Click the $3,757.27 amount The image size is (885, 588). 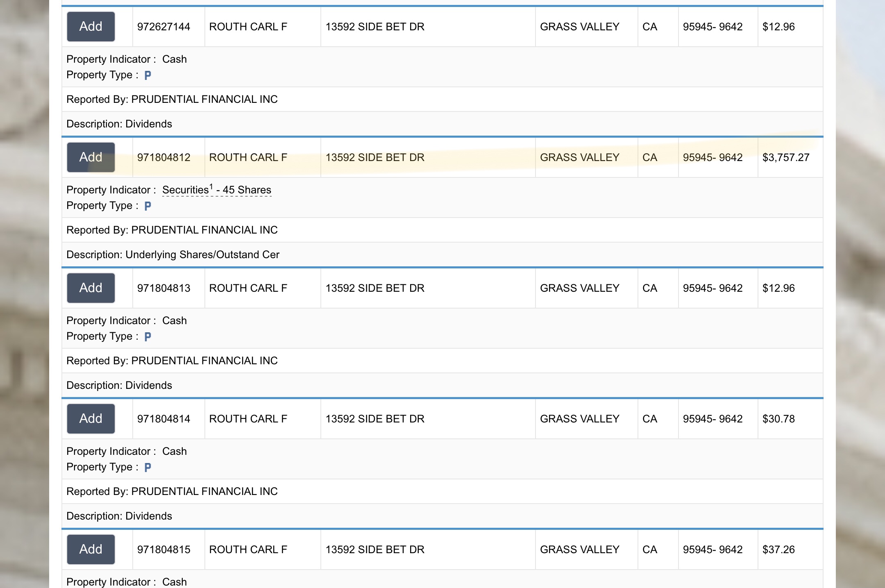click(786, 157)
